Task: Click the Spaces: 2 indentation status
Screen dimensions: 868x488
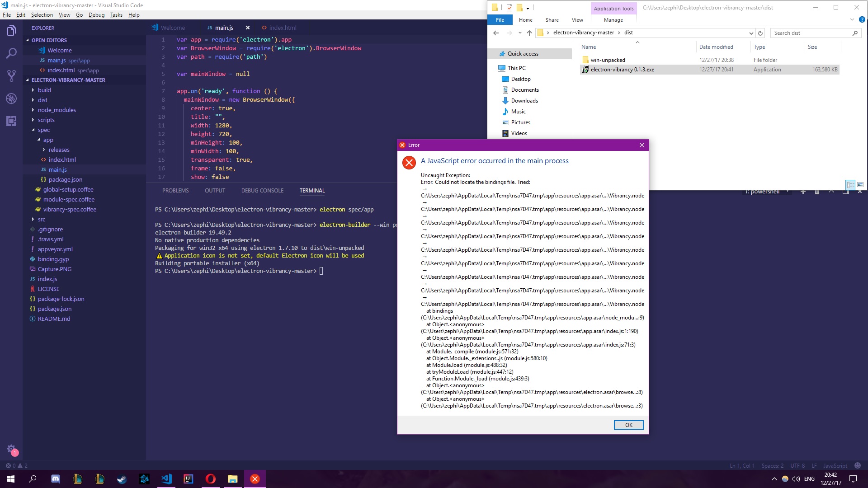Action: tap(772, 465)
